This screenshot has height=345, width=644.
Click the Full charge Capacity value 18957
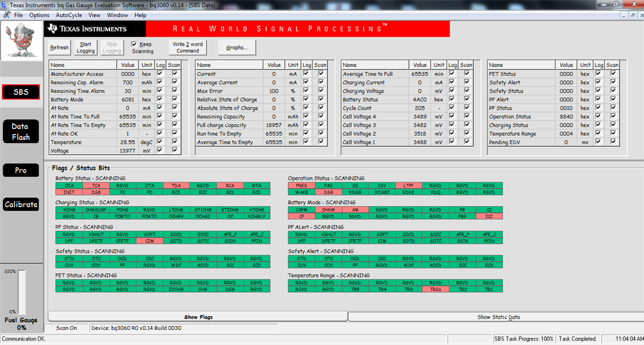[274, 125]
